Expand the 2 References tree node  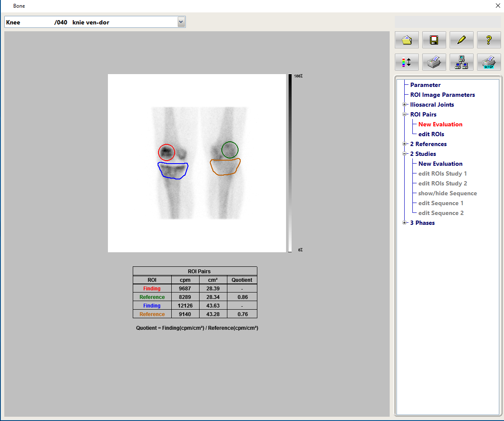[x=404, y=144]
